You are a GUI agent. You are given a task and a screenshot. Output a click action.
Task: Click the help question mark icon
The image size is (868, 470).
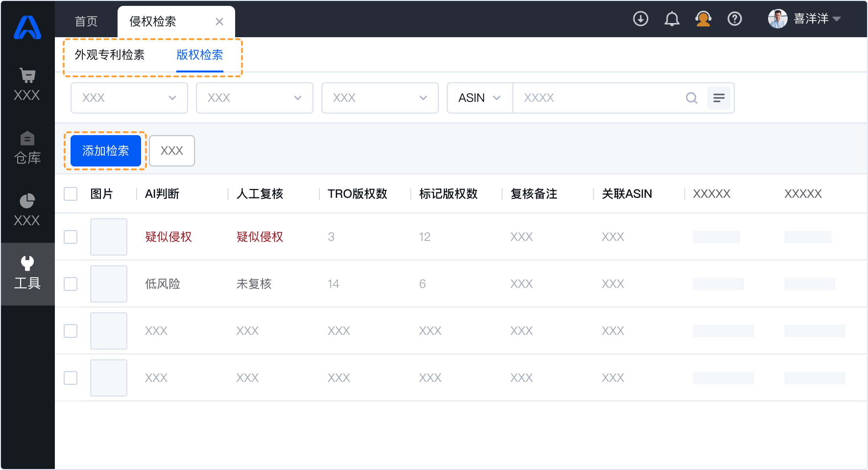click(x=734, y=19)
